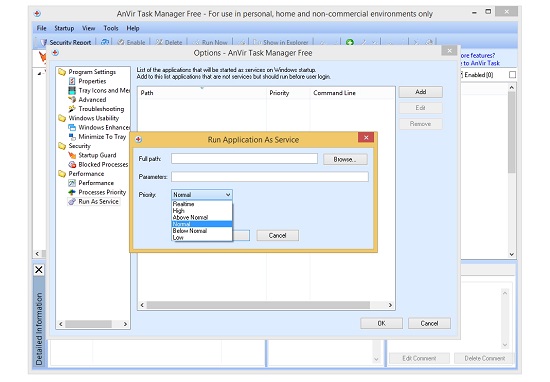The image size is (550, 382).
Task: Open the Startup menu
Action: pos(64,28)
